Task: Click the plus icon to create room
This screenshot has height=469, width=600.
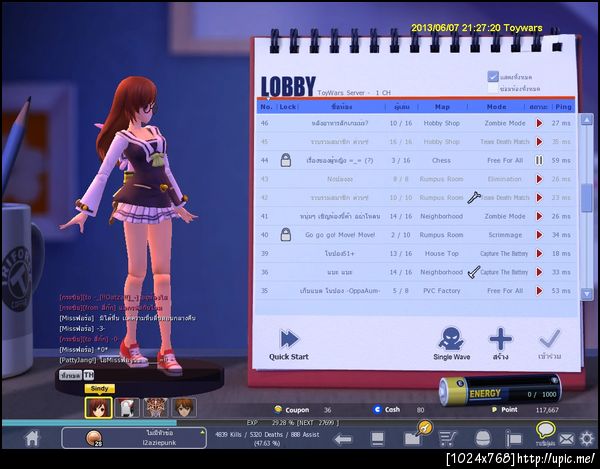Action: click(x=501, y=339)
